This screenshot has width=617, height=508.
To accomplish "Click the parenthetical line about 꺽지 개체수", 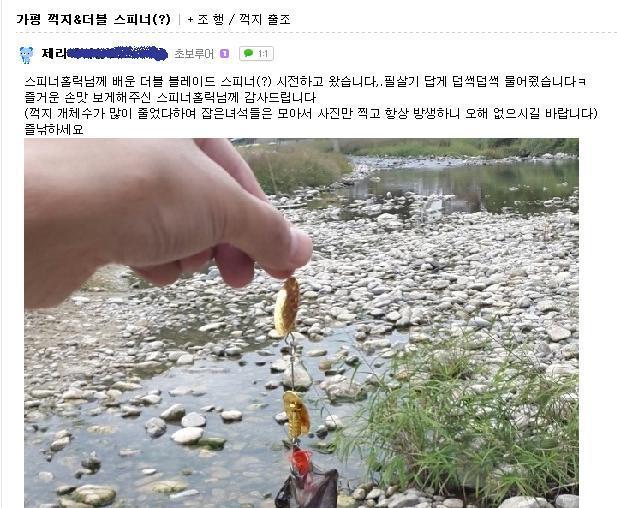I will pos(311,113).
